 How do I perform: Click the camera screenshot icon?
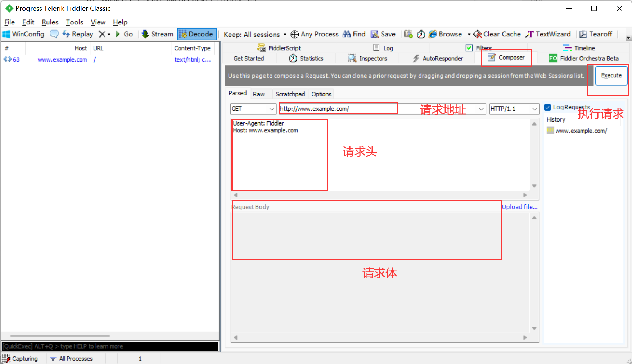tap(408, 34)
